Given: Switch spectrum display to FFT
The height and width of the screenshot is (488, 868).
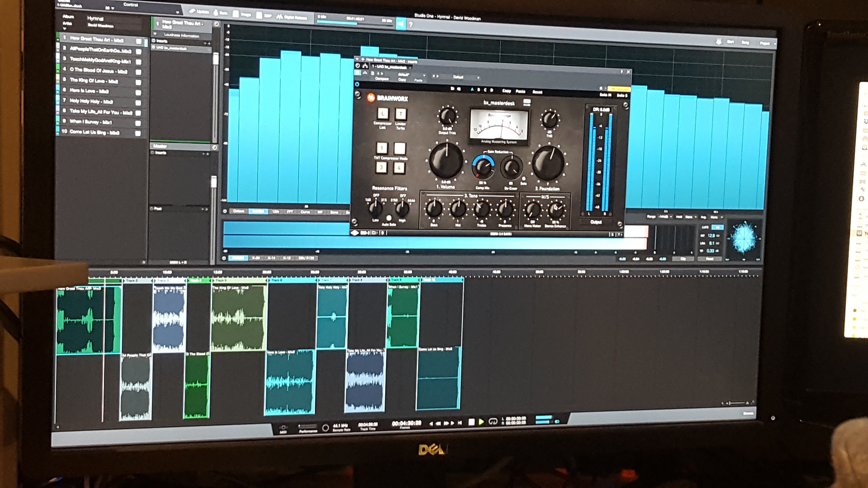Looking at the screenshot, I should (290, 211).
